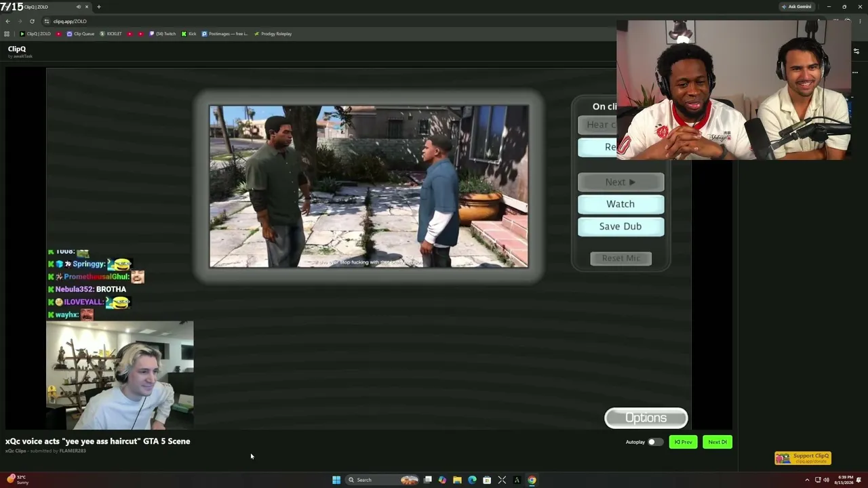Click chat username PrometheusalGhul

coord(95,277)
